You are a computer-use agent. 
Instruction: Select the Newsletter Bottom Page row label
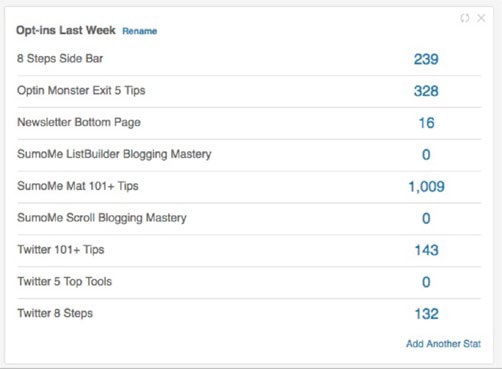point(79,122)
